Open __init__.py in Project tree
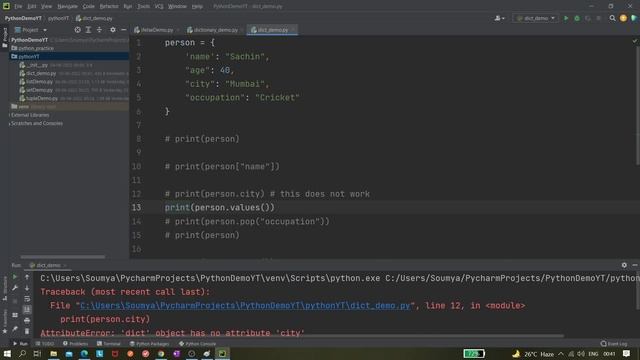640x360 pixels. pos(37,65)
